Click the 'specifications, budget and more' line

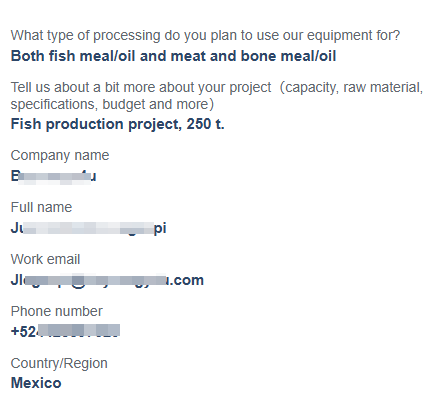(x=112, y=105)
